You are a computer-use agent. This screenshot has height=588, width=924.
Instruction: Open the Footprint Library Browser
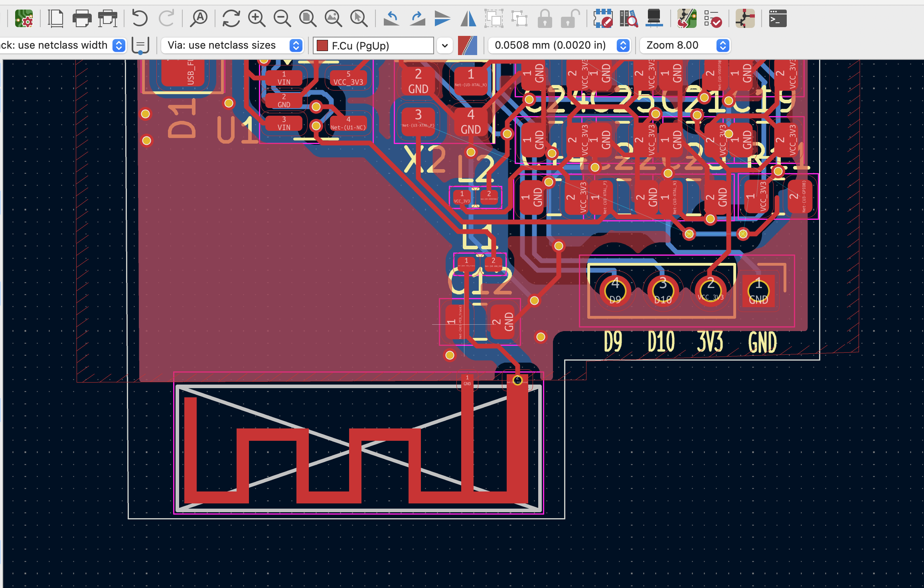[629, 18]
